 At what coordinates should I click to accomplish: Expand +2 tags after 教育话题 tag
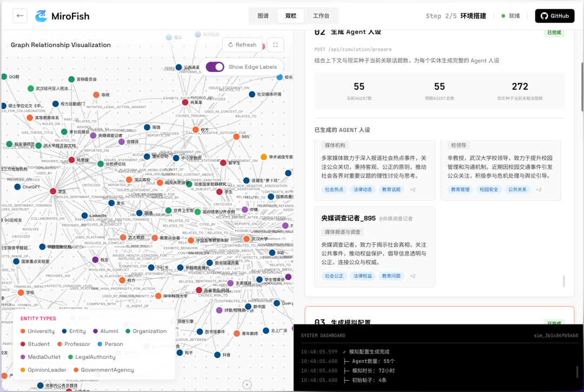pyautogui.click(x=412, y=189)
